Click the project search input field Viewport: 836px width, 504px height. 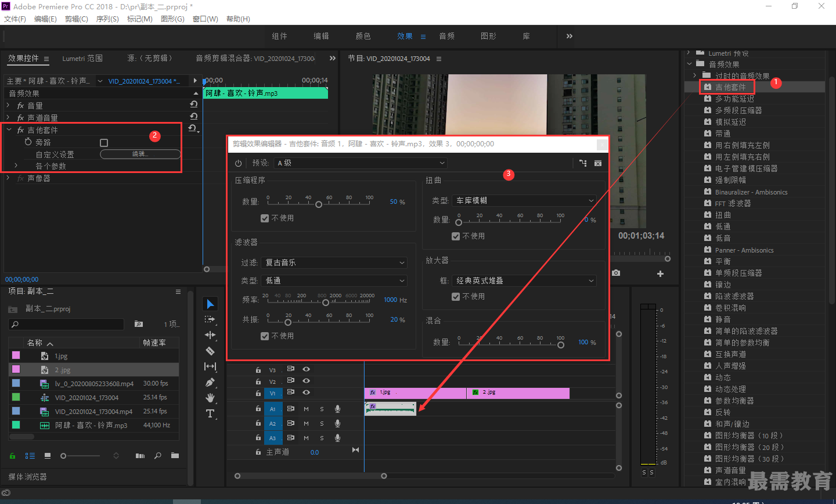coord(66,324)
